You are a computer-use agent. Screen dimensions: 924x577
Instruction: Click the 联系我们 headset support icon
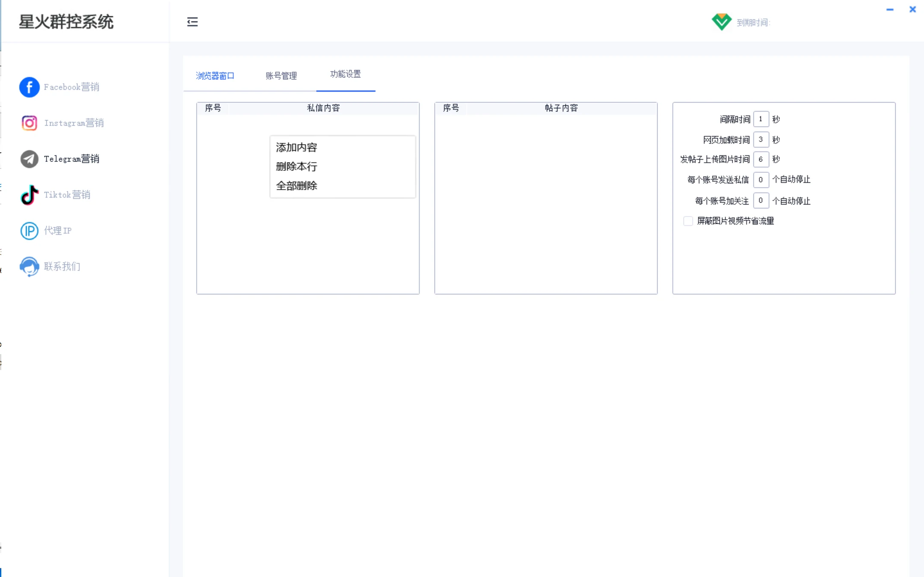pyautogui.click(x=30, y=267)
